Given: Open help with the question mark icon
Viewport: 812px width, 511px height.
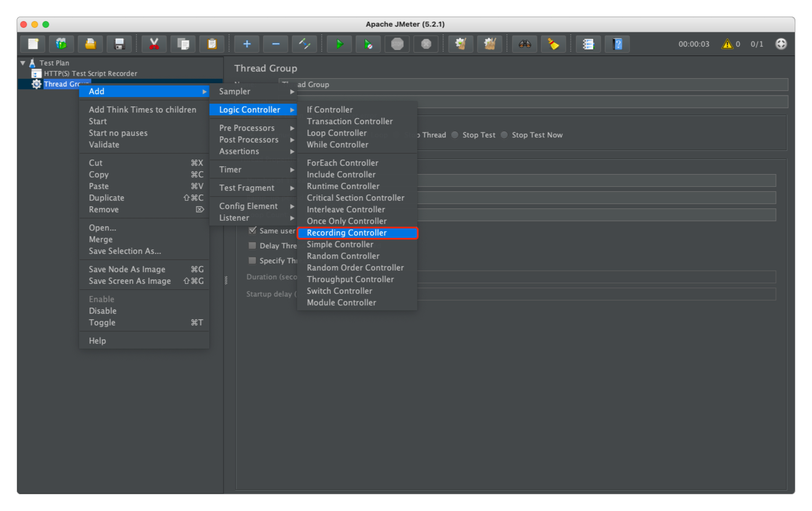Looking at the screenshot, I should (x=617, y=44).
